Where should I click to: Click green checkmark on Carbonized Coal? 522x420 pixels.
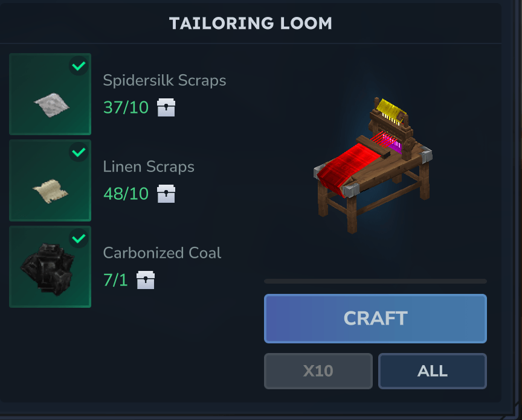click(x=79, y=238)
